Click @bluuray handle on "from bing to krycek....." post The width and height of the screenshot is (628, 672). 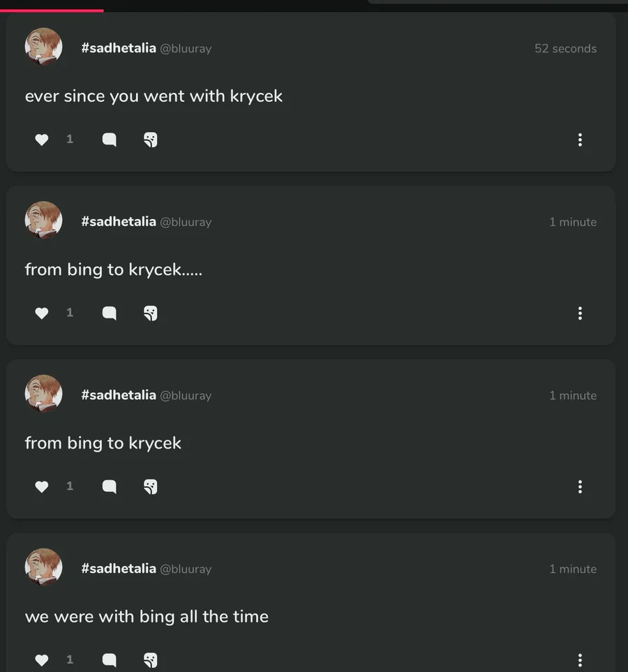point(186,222)
